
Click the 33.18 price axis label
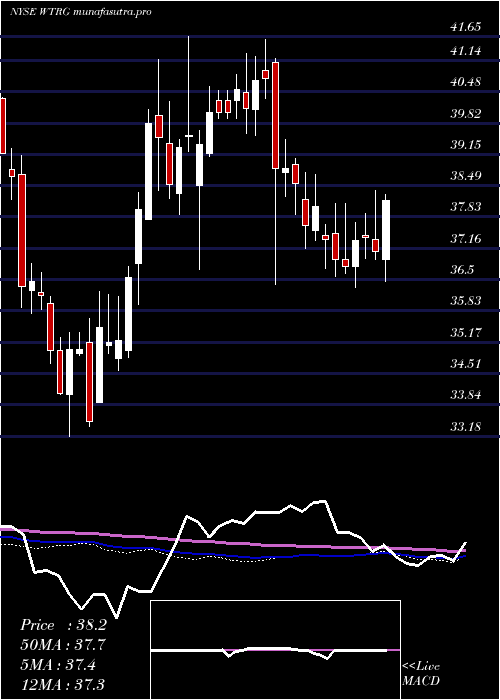(466, 426)
